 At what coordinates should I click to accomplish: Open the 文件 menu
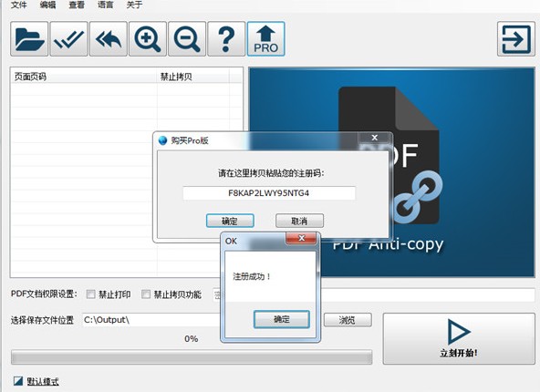(18, 5)
